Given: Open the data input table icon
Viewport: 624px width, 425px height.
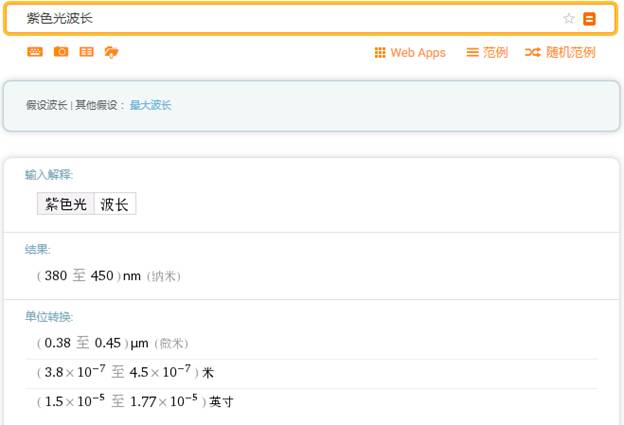Looking at the screenshot, I should [x=86, y=52].
